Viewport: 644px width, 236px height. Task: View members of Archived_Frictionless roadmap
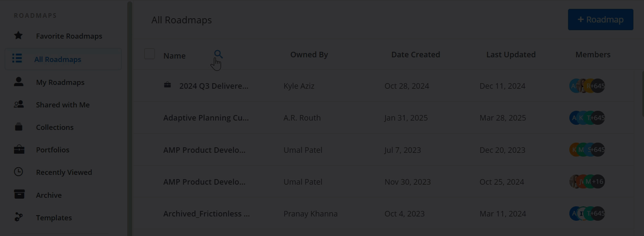point(587,214)
